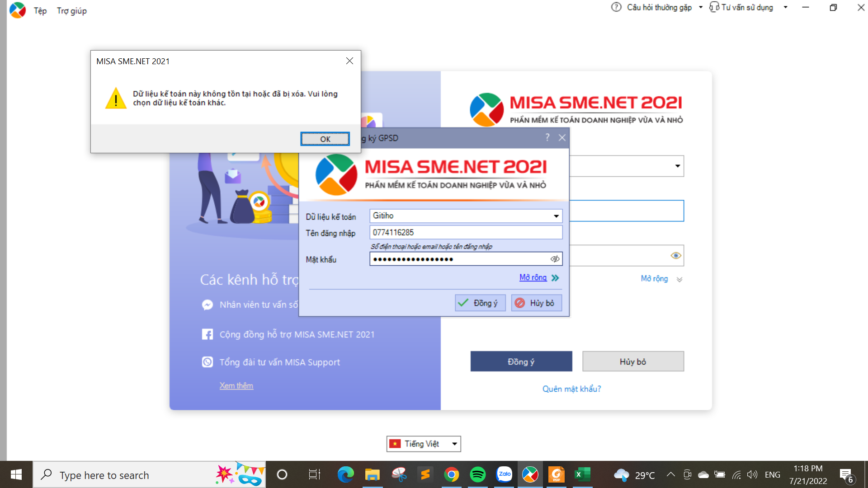The width and height of the screenshot is (868, 488).
Task: Open notification center with 6 notifications
Action: point(846,475)
